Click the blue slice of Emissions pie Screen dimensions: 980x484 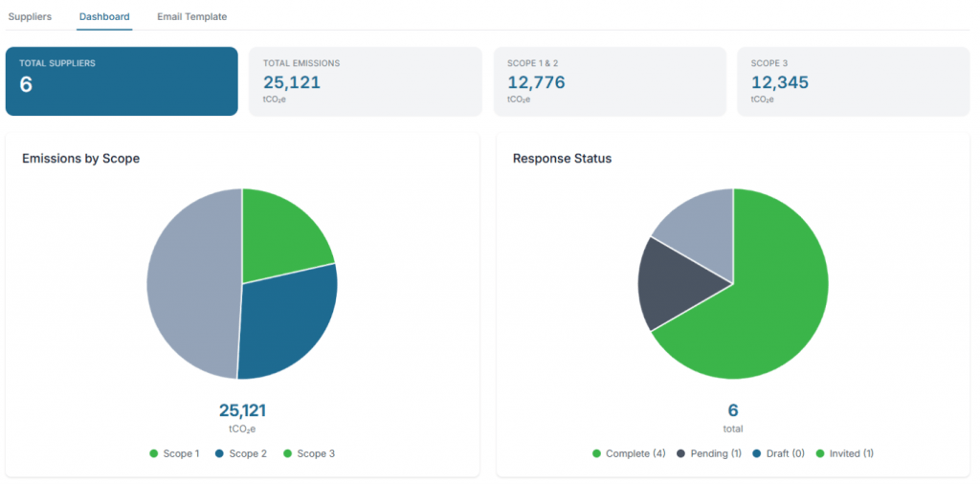[287, 325]
